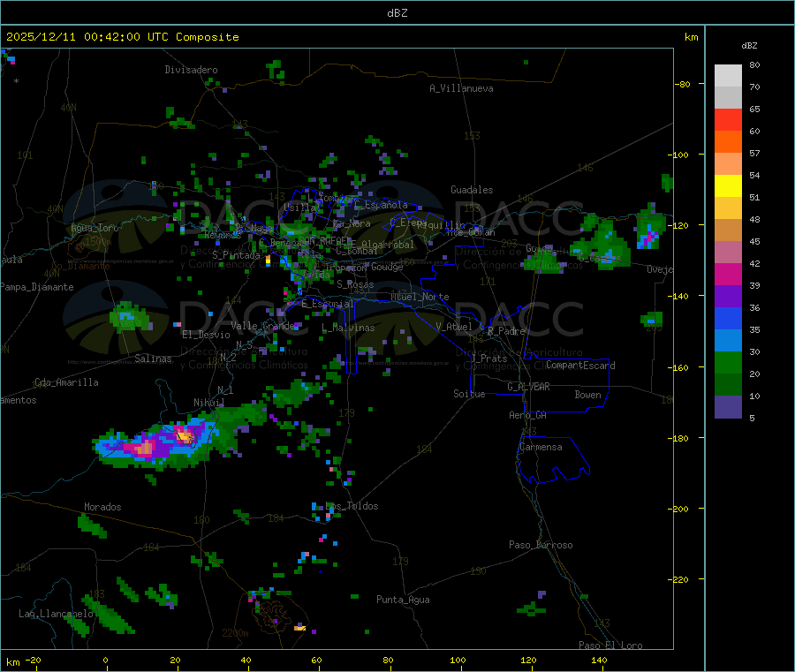Viewport: 795px width, 672px height.
Task: Click the magenta 42 dBZ legend swatch
Action: click(x=728, y=274)
